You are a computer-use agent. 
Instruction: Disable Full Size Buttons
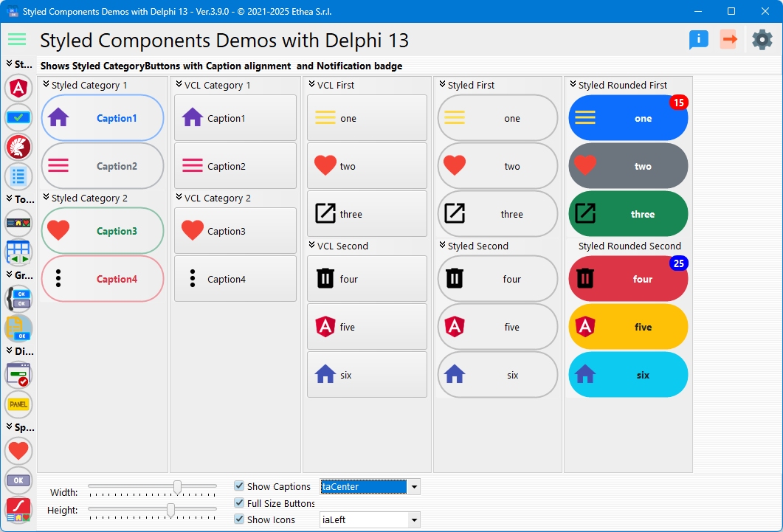[239, 503]
